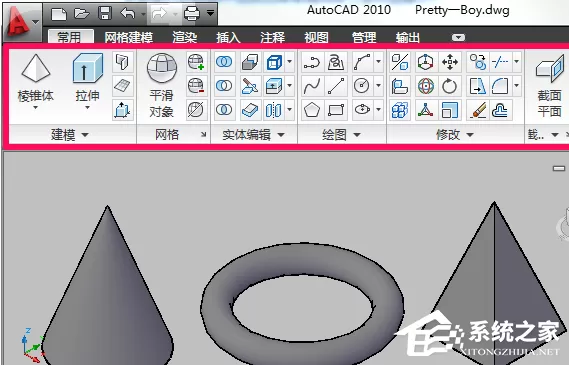Screen dimensions: 569x365
Task: Click the Union solid icon
Action: (x=224, y=62)
